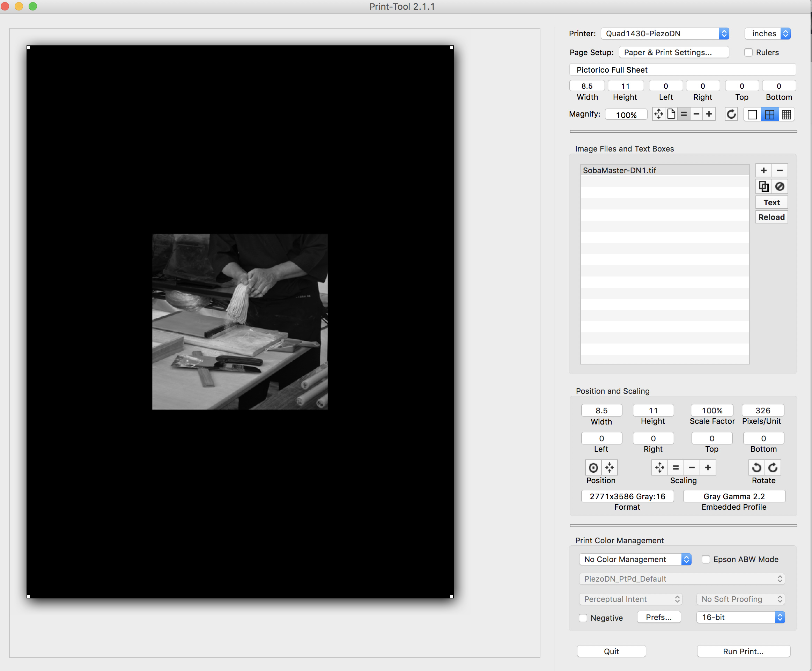The height and width of the screenshot is (671, 812).
Task: Open the Printer dropdown Quad1430-PiezoDN
Action: (665, 34)
